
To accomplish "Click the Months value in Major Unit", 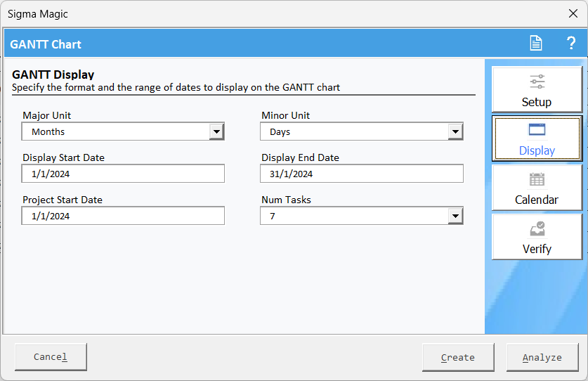I will [x=48, y=131].
